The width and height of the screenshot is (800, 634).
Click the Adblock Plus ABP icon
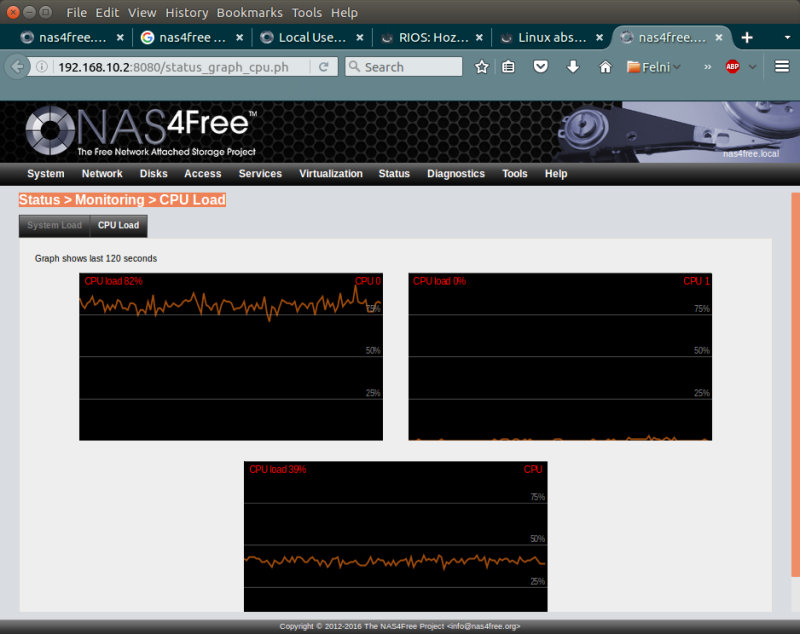coord(733,66)
